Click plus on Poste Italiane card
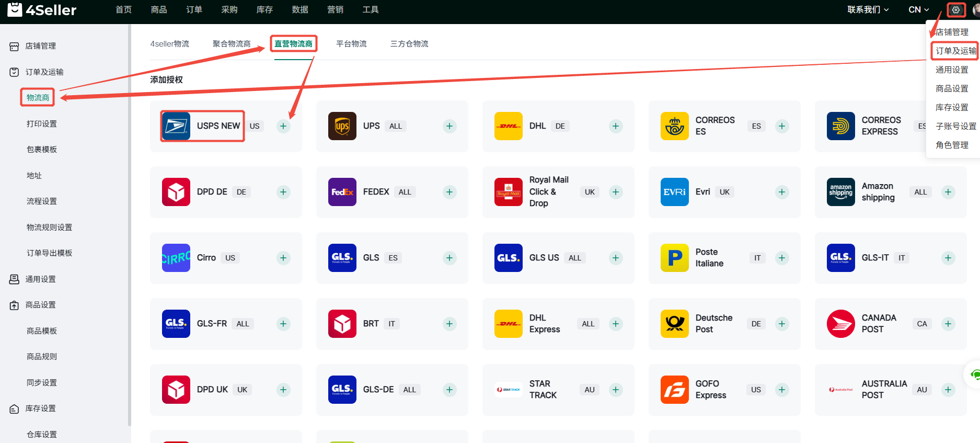The width and height of the screenshot is (980, 443). [x=782, y=258]
